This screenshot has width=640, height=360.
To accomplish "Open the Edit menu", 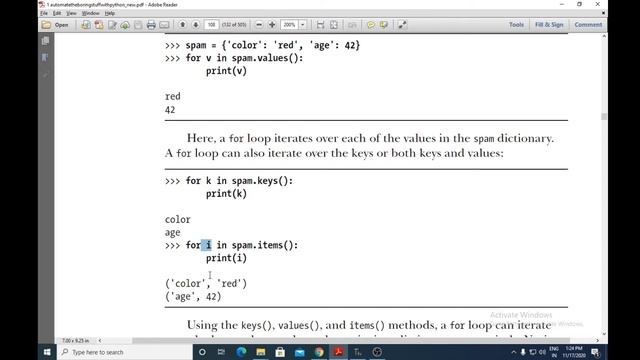I will click(57, 13).
